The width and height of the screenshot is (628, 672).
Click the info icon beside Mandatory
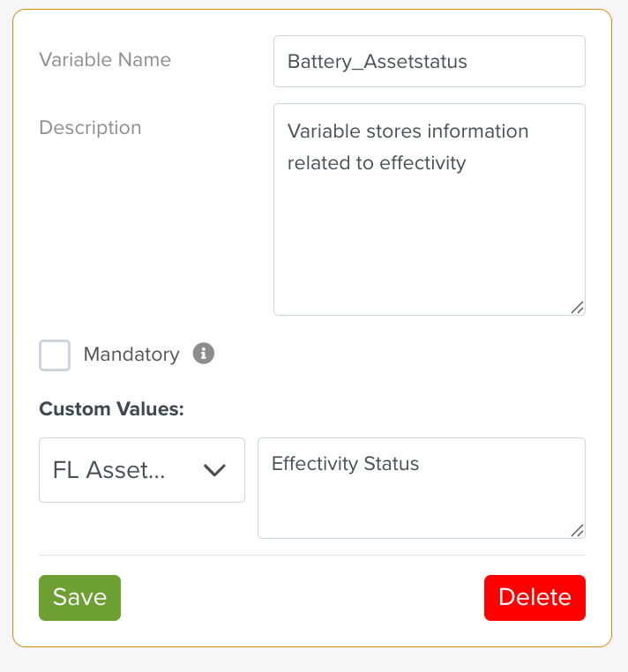coord(204,354)
